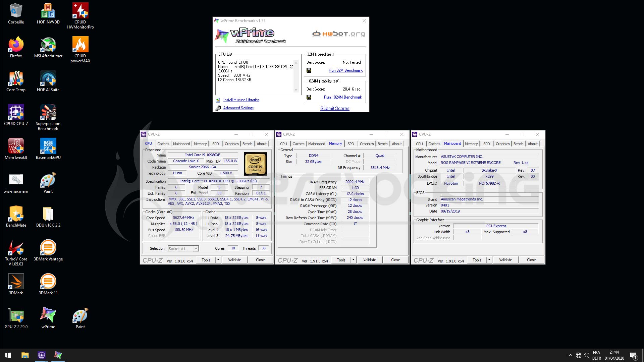Launch Core Temp shortcut
644x362 pixels.
coord(16,81)
